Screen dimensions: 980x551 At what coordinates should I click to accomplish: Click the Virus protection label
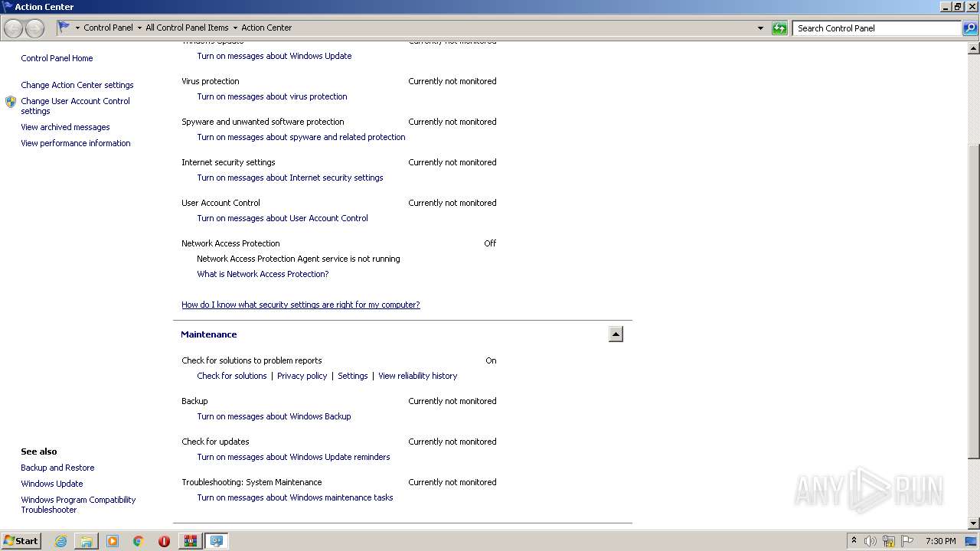211,81
